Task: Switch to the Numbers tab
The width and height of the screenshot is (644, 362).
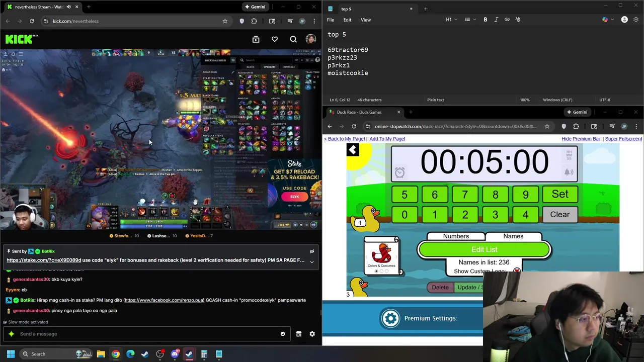Action: click(456, 236)
